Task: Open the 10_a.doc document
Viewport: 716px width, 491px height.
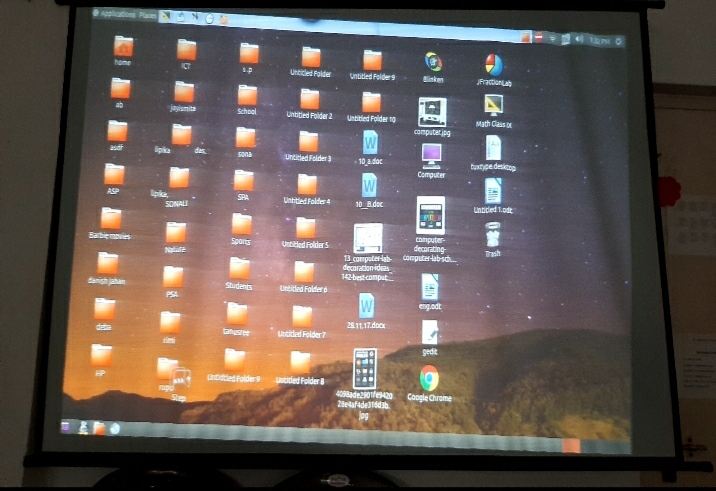Action: coord(370,141)
